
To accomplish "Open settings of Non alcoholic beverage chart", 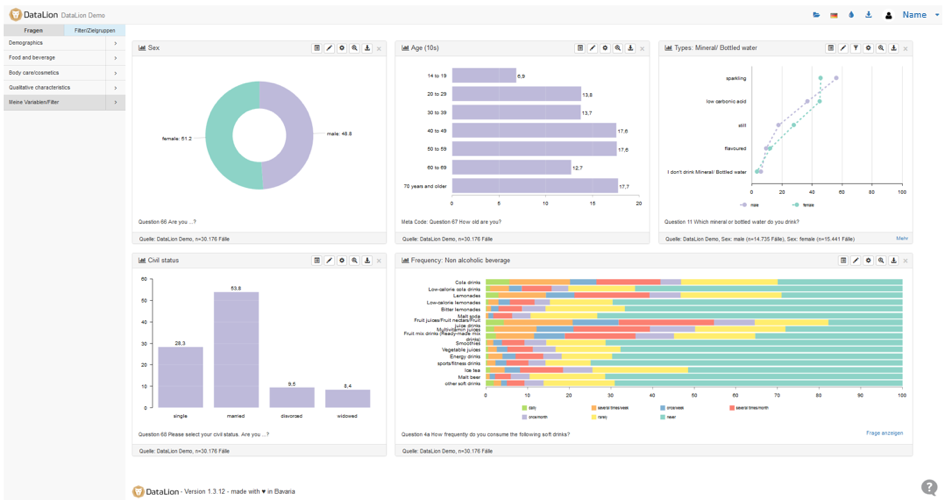I will (x=868, y=261).
